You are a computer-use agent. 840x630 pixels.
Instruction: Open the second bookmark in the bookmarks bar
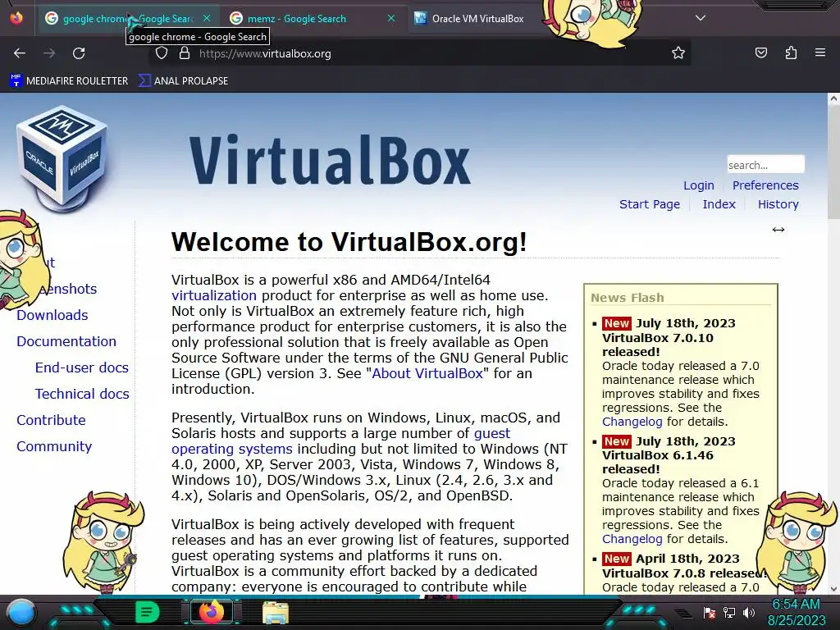tap(183, 81)
